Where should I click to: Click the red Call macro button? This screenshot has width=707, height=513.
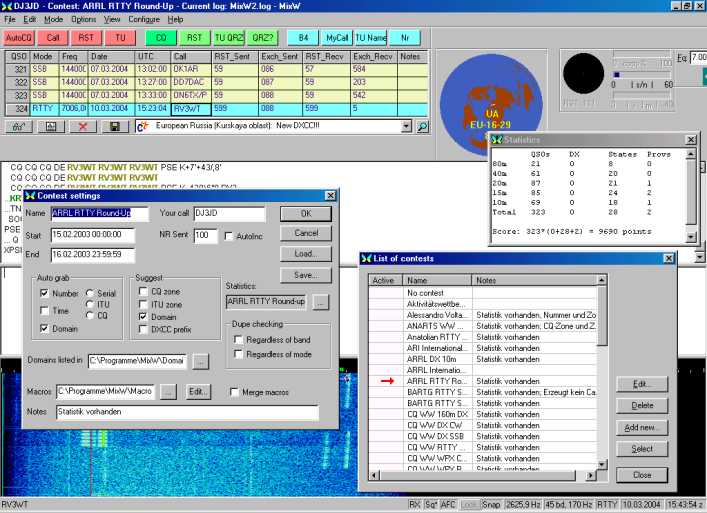(53, 38)
